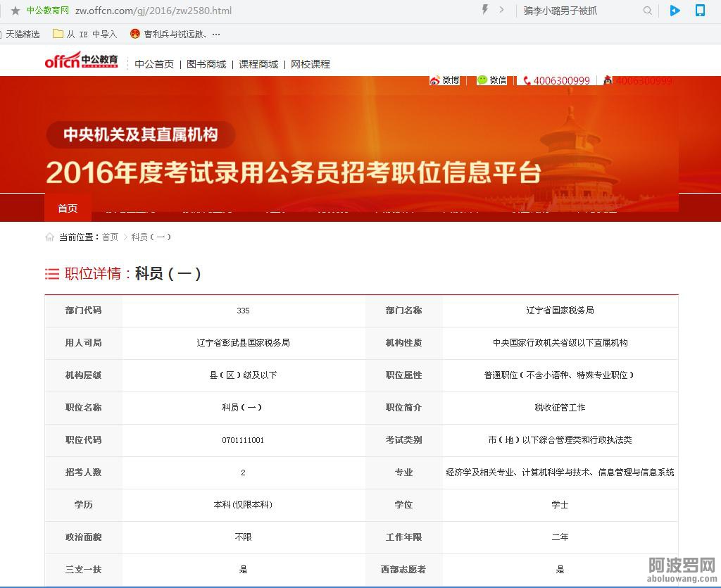Screen dimensions: 721x588
Task: Click the 天猫精选 bookmark
Action: [21, 33]
